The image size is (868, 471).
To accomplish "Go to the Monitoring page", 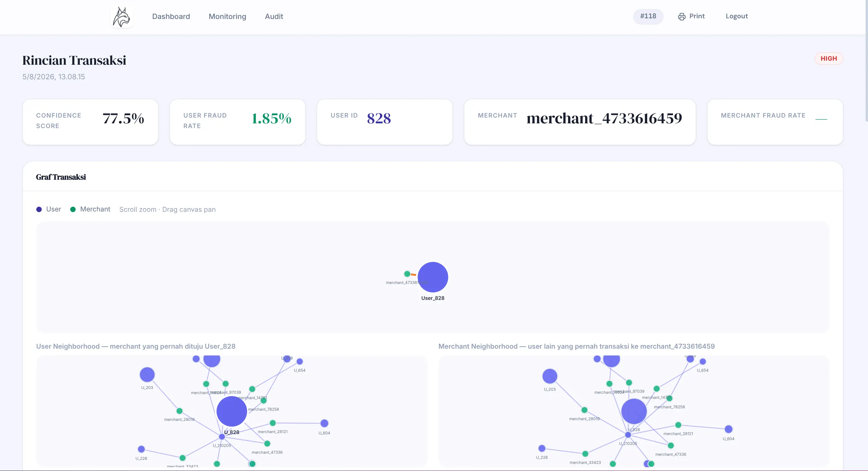I will [227, 17].
